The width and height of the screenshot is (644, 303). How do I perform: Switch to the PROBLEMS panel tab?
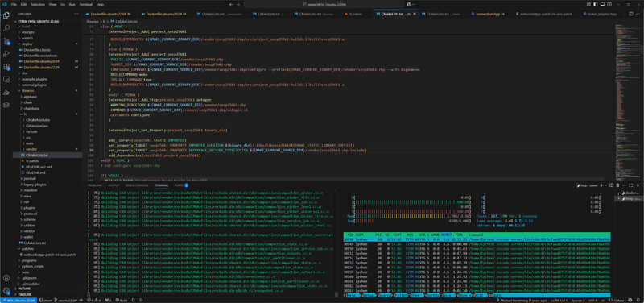(x=94, y=185)
